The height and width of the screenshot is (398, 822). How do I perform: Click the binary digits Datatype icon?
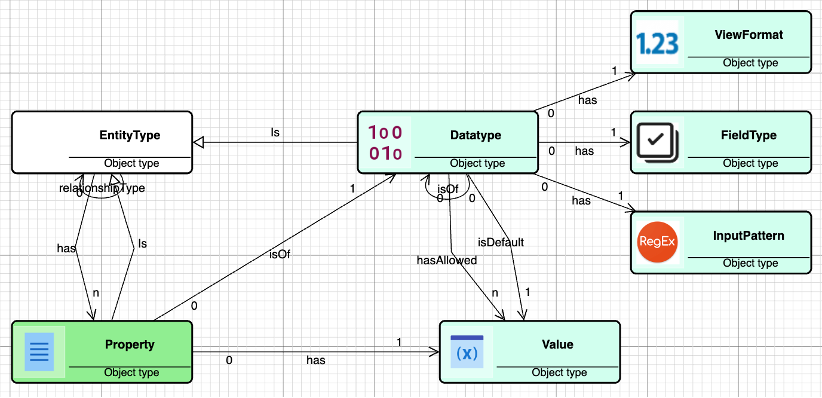385,142
